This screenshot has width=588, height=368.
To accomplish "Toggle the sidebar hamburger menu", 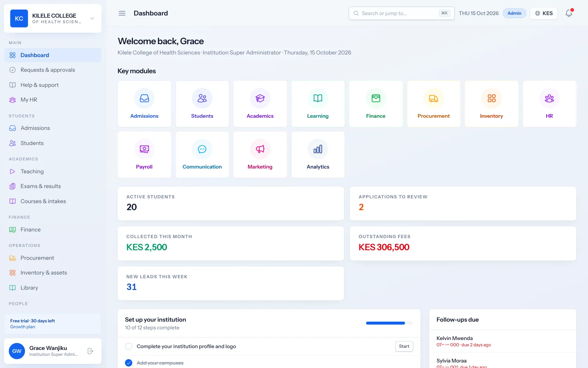I will click(x=122, y=13).
